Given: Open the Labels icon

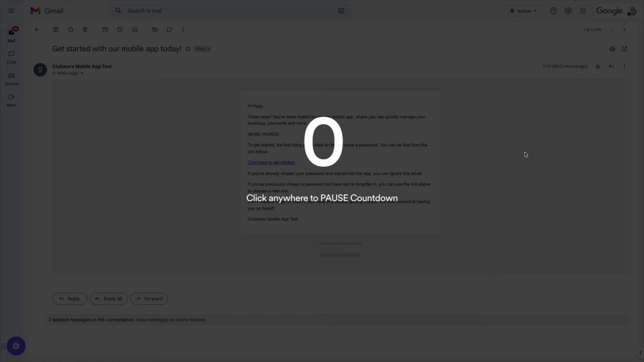Looking at the screenshot, I should point(170,30).
